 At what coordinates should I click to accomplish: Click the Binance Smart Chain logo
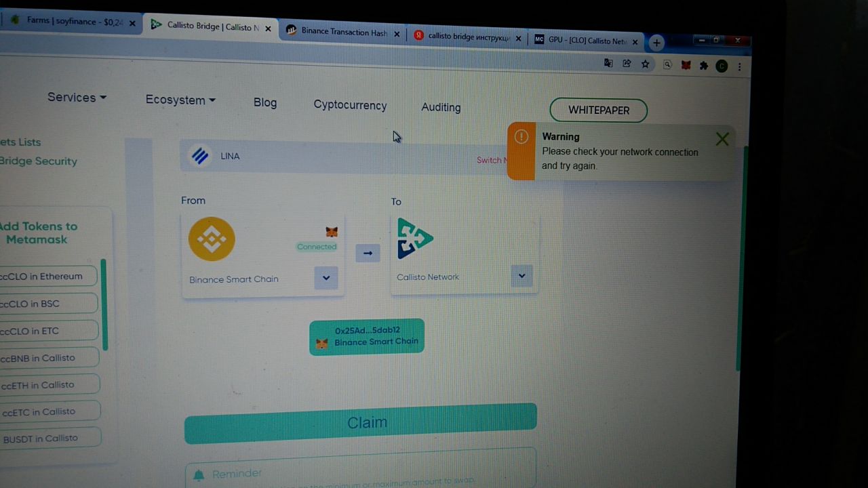(212, 239)
